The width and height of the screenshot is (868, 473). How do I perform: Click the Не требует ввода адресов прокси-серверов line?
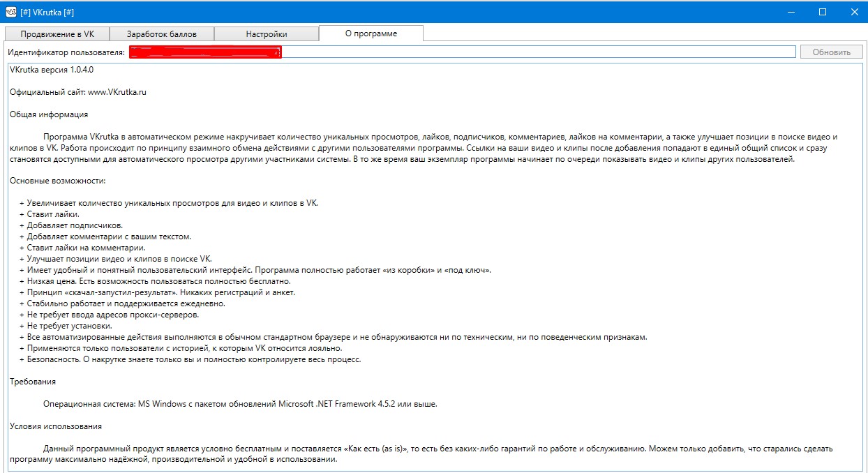[x=110, y=315]
